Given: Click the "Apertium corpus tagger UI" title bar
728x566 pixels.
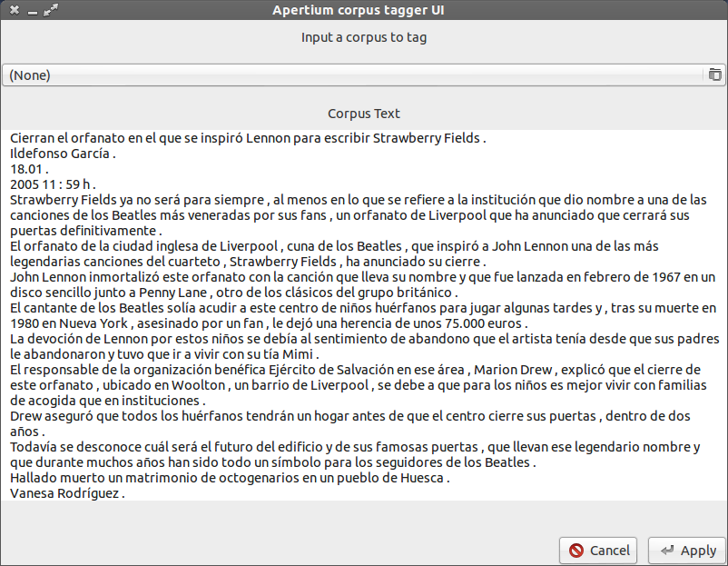Looking at the screenshot, I should click(x=363, y=10).
